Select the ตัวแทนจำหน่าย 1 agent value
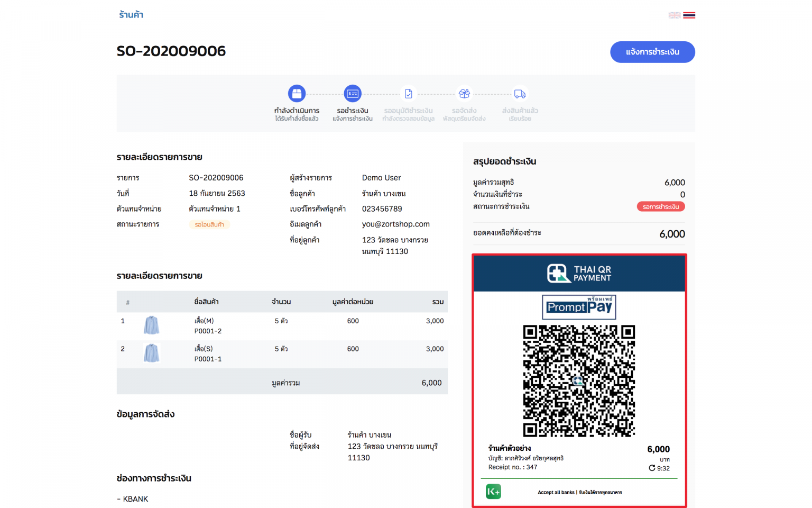 click(x=215, y=209)
